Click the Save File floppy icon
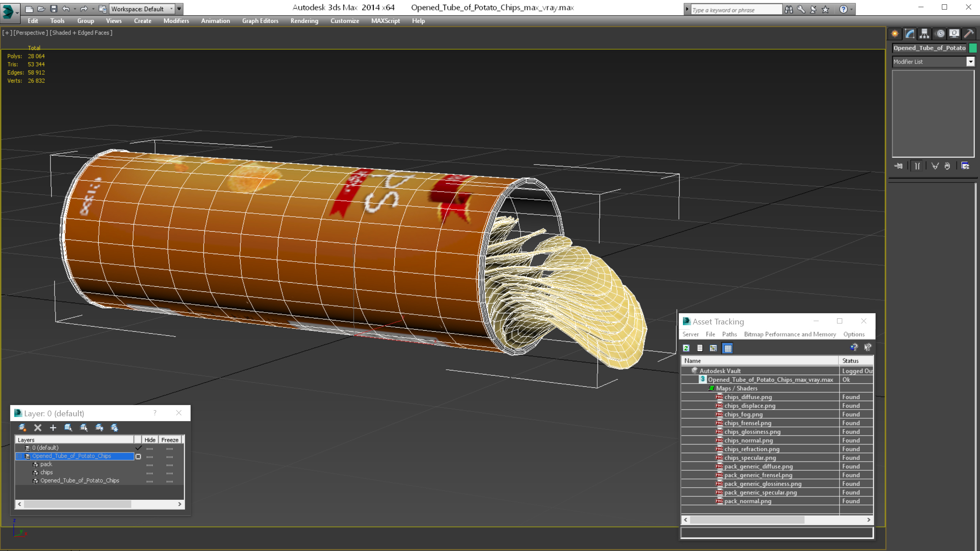 pos(54,9)
